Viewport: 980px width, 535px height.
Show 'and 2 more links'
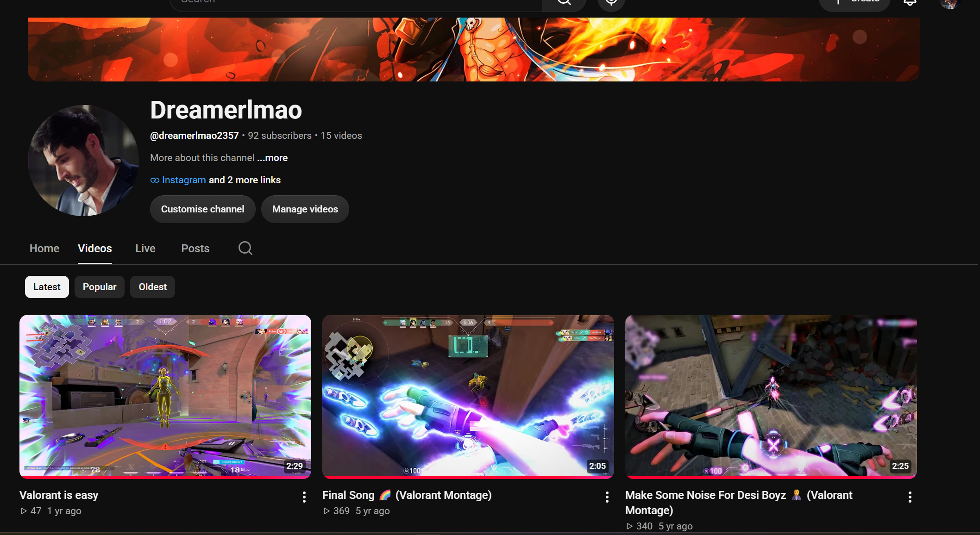pos(245,180)
